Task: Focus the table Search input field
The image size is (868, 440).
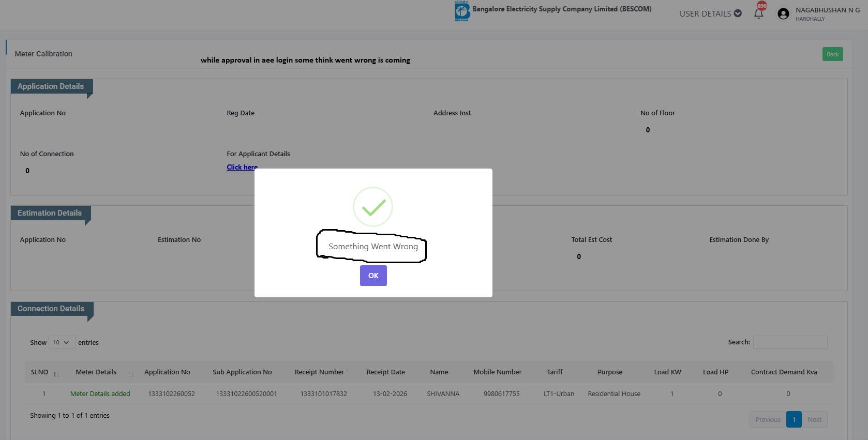Action: coord(790,342)
